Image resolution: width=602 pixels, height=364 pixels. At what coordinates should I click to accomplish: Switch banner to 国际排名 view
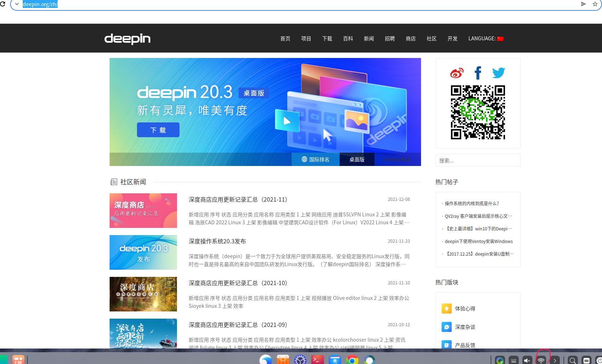[315, 159]
